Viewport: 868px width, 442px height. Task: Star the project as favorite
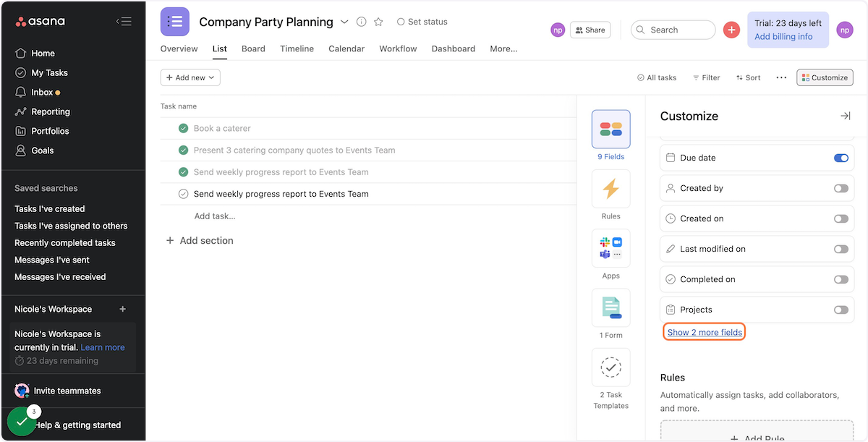[x=378, y=22]
